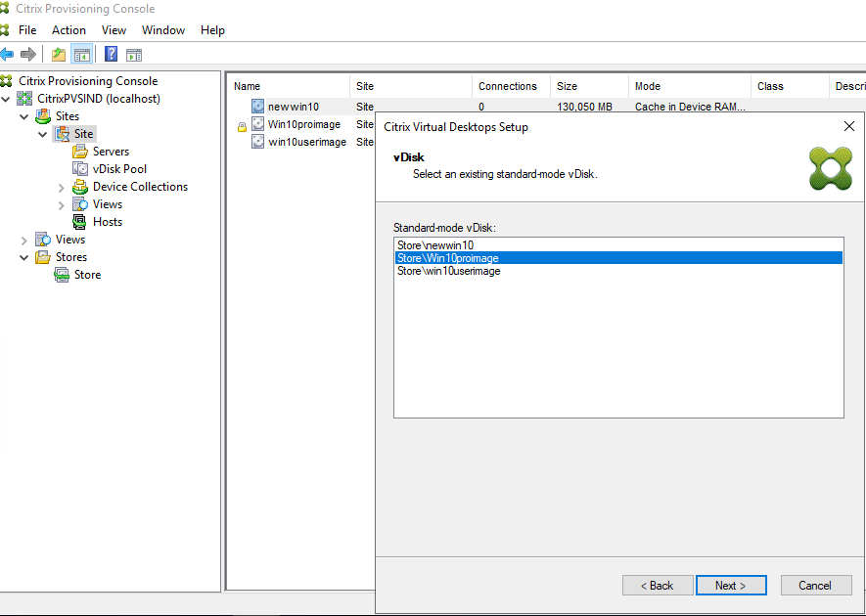Cancel the Virtual Desktops Setup wizard

point(816,585)
